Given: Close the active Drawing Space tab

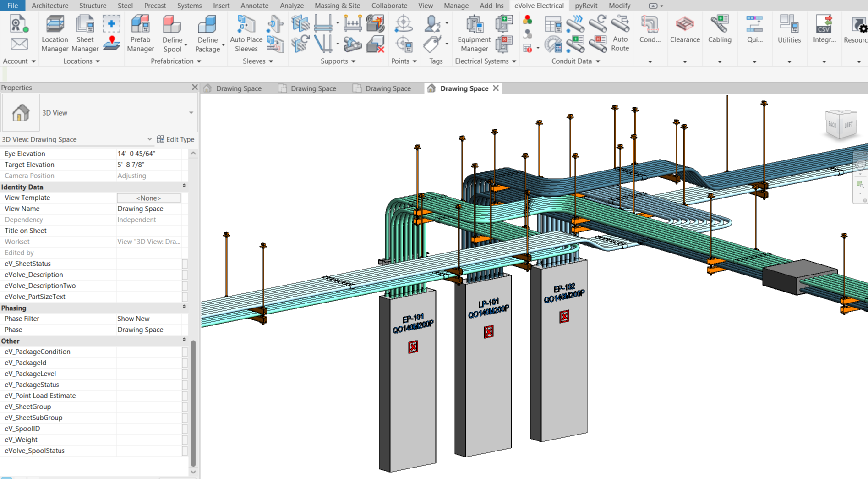Looking at the screenshot, I should [x=496, y=88].
